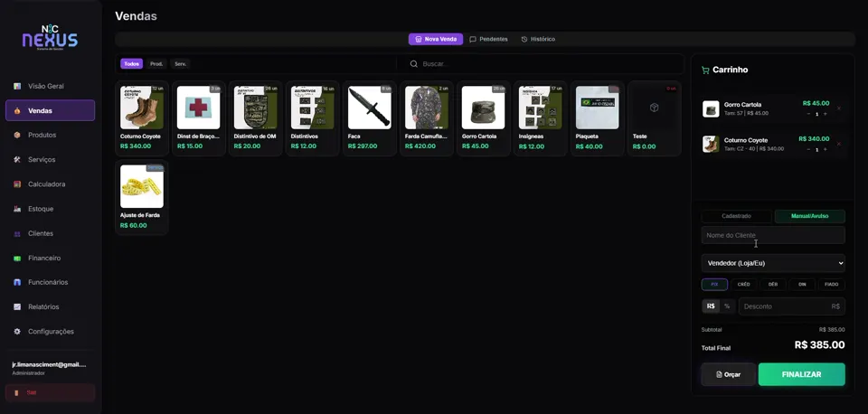Image resolution: width=868 pixels, height=414 pixels.
Task: View Relatórios from the sidebar
Action: coord(50,306)
